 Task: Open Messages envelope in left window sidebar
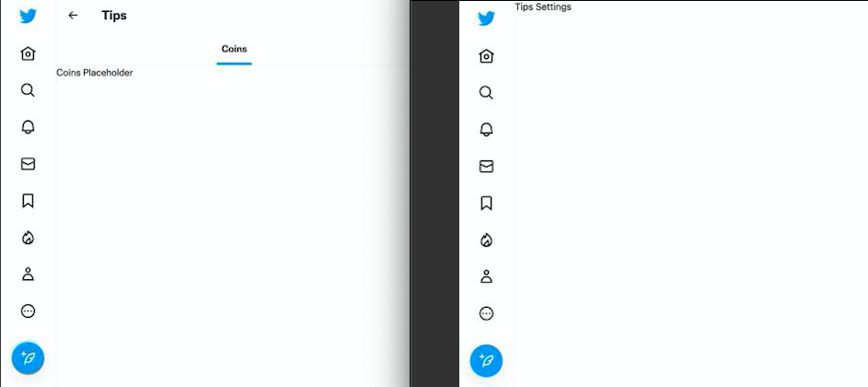pyautogui.click(x=28, y=164)
